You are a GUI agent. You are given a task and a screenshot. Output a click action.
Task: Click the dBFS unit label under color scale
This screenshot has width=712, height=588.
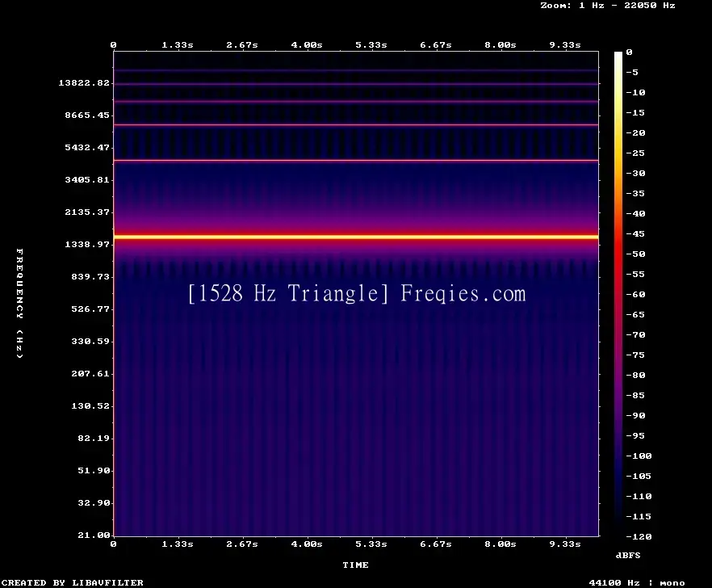click(628, 555)
